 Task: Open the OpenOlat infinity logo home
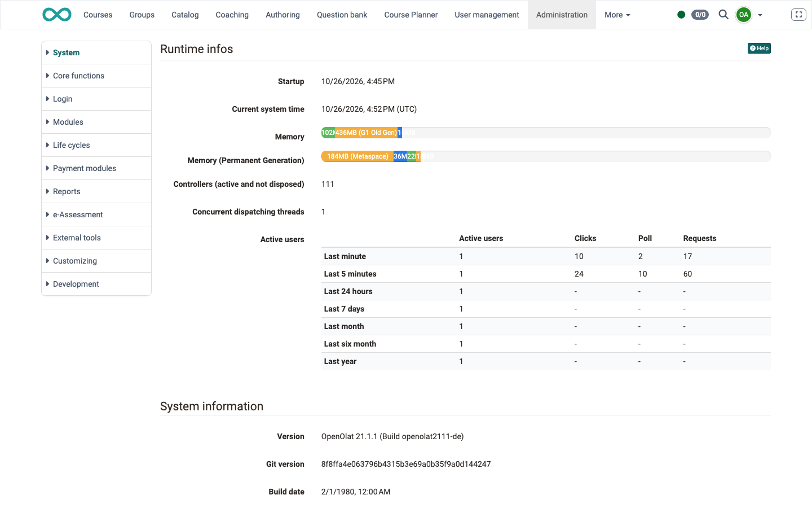point(57,15)
